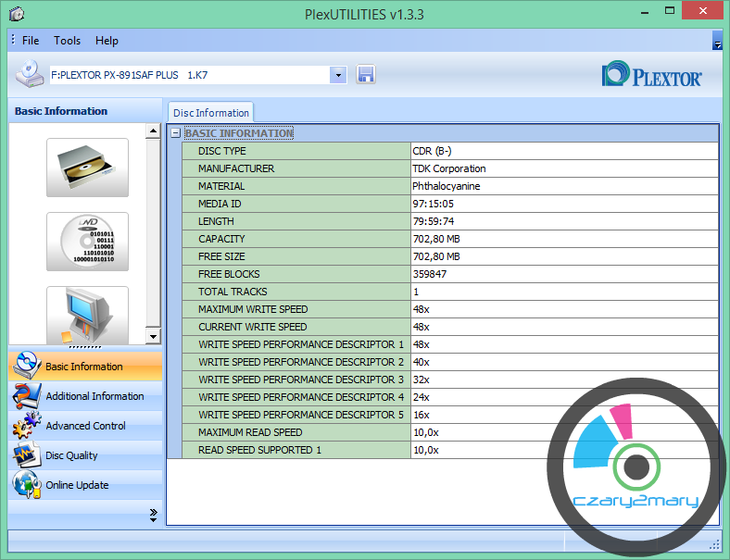730x560 pixels.
Task: Open the Help menu
Action: (107, 41)
